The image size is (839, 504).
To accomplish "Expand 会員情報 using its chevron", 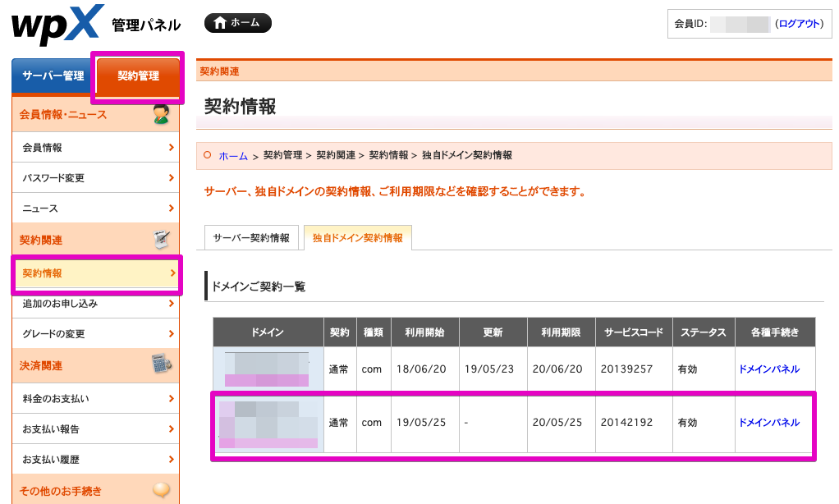I will coord(170,147).
